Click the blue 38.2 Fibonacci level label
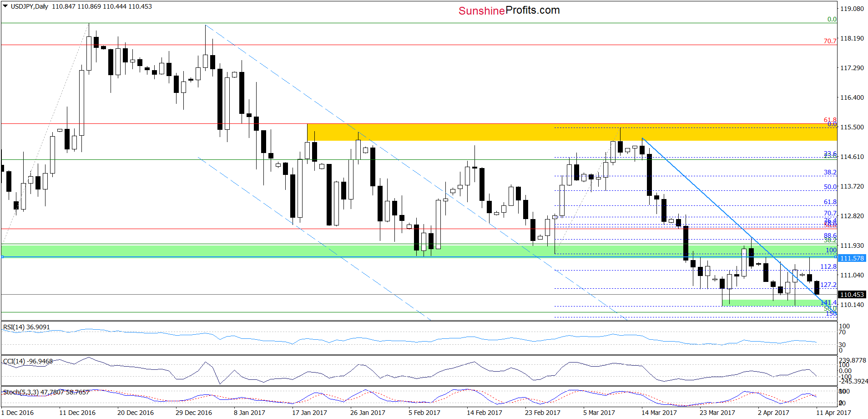This screenshot has width=868, height=419. [x=830, y=172]
